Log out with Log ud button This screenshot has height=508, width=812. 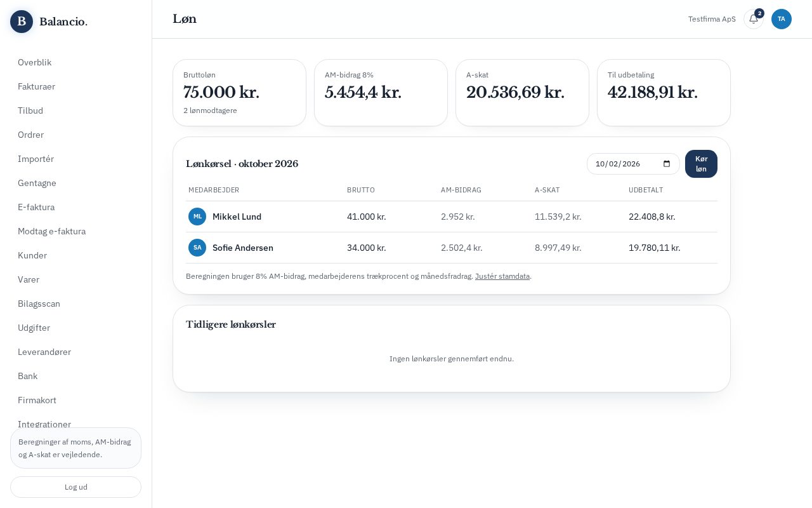coord(75,487)
